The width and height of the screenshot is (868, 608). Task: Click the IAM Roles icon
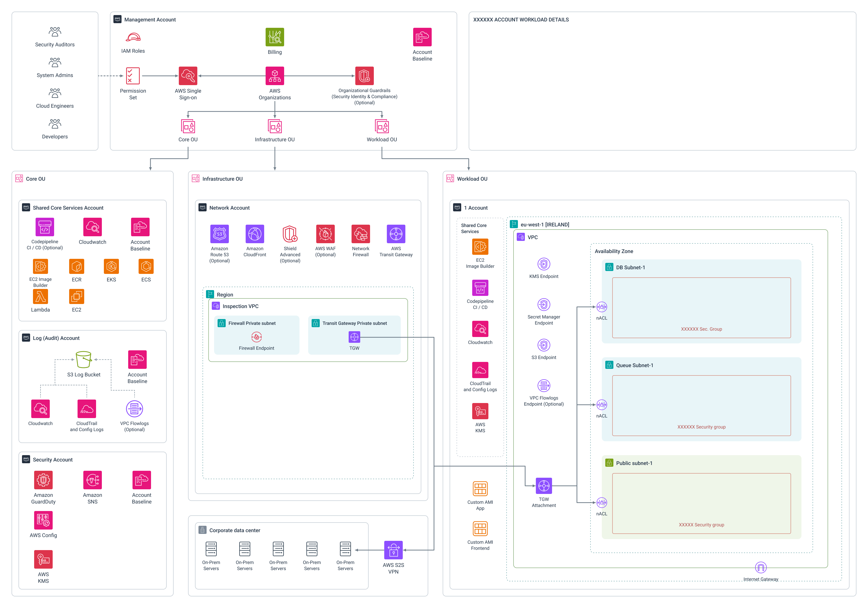[x=133, y=37]
